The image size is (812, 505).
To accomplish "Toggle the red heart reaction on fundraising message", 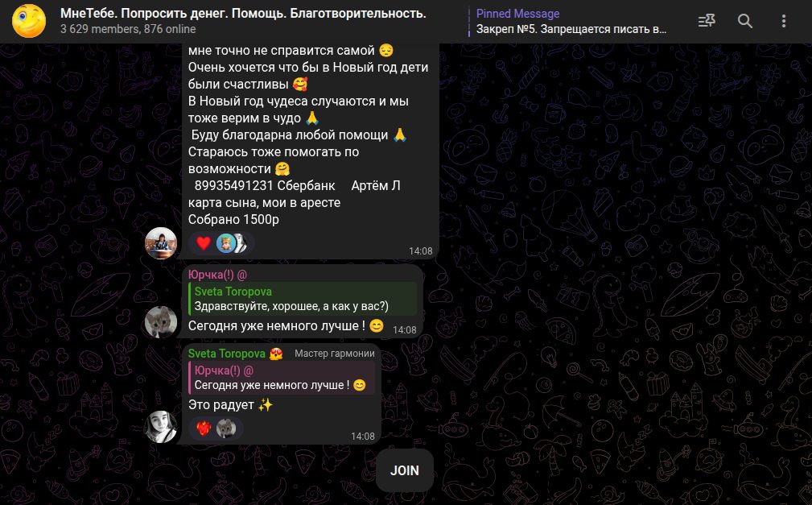I will tap(204, 243).
